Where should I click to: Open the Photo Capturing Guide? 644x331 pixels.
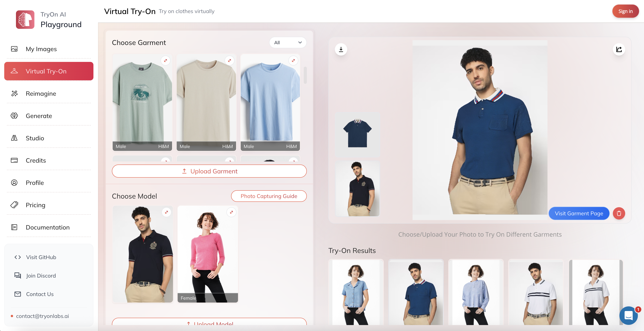269,196
